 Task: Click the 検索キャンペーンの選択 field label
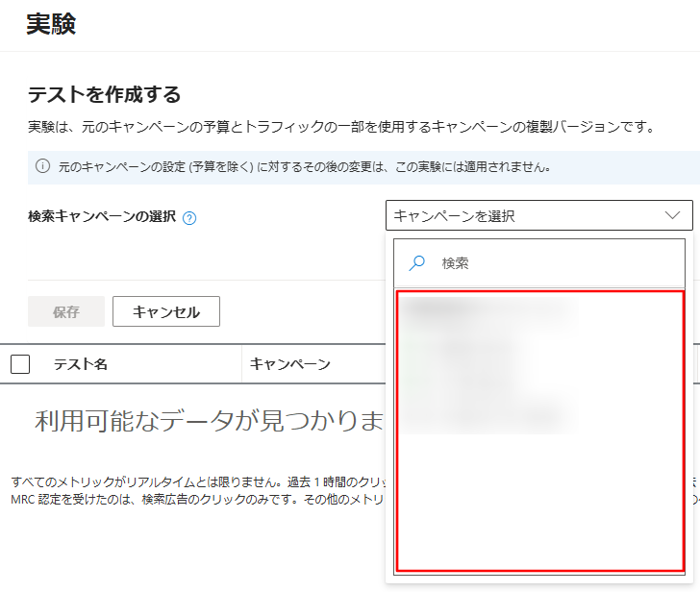[102, 217]
